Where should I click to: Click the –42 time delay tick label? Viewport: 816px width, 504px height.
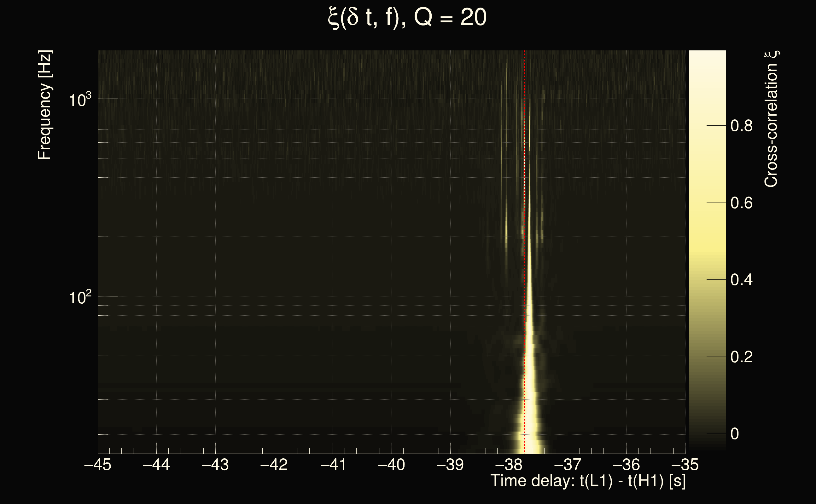(274, 465)
